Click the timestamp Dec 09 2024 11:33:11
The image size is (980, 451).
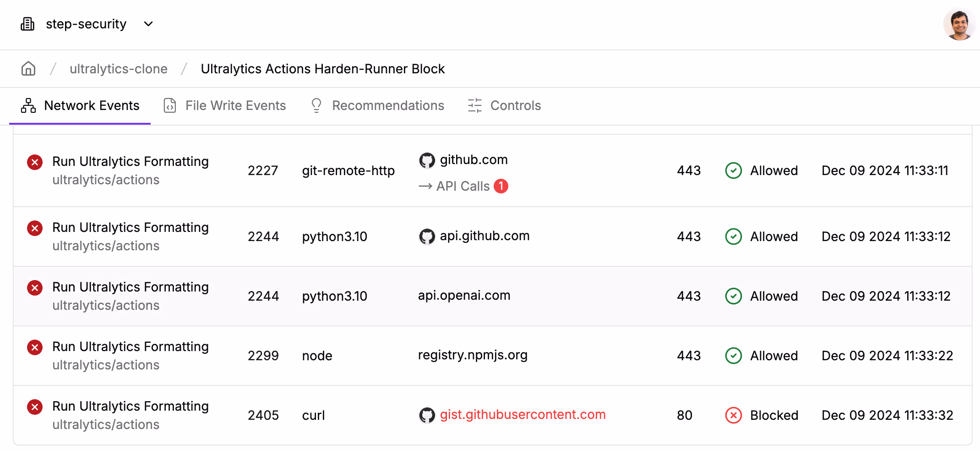point(885,170)
